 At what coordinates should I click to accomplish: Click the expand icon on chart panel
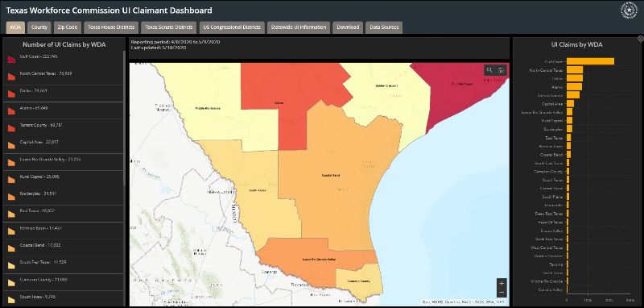coord(640,39)
